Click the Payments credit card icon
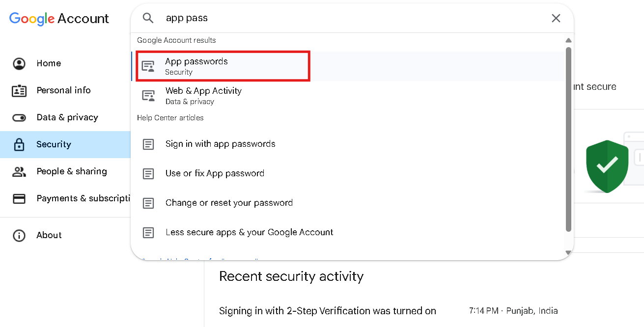Viewport: 644px width, 327px height. 19,198
